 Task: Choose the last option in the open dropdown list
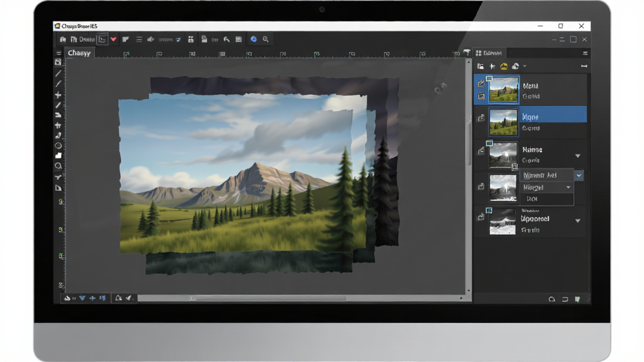(547, 199)
